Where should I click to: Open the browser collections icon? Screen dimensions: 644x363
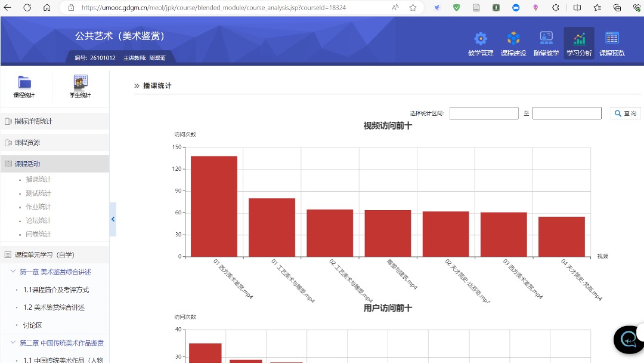point(617,7)
